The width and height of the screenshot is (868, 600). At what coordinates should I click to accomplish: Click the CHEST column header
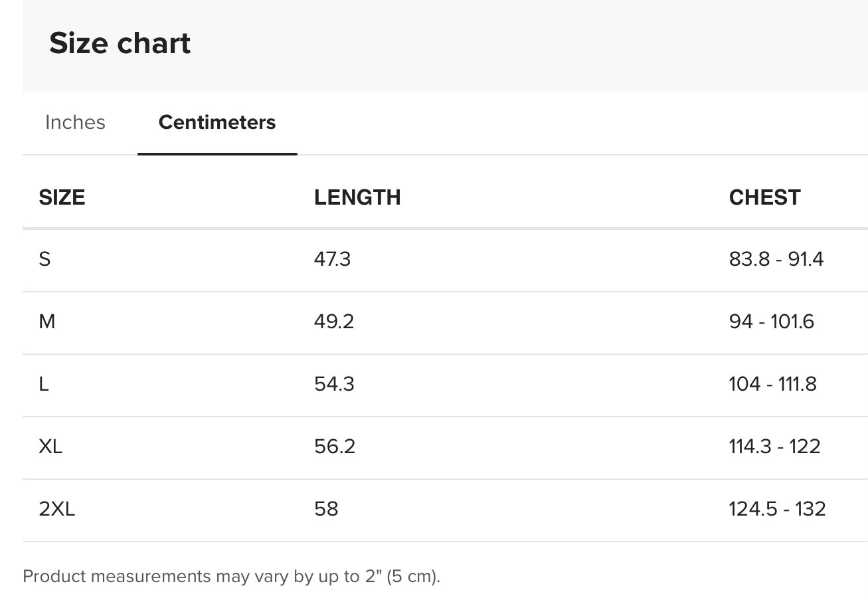(x=764, y=197)
